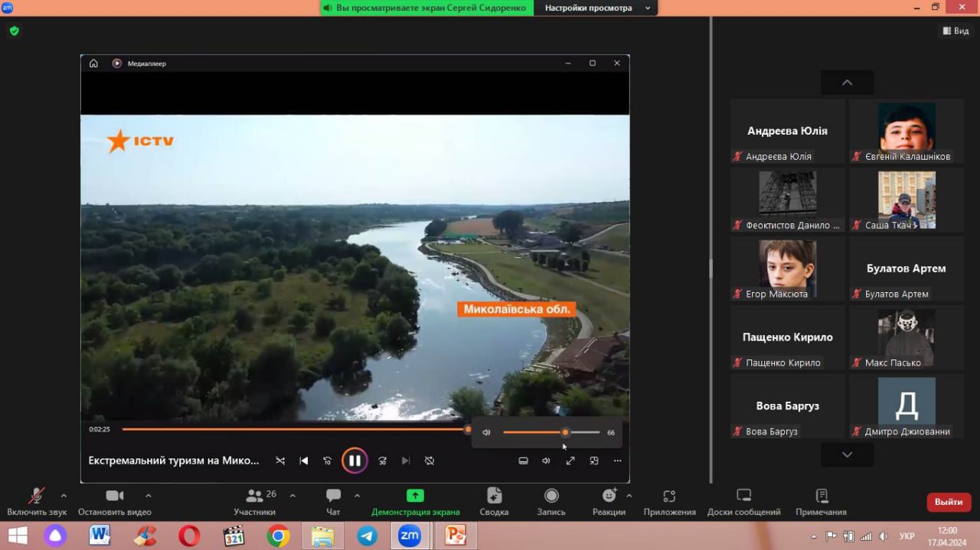Select Булатов Артем participant tile
The height and width of the screenshot is (550, 980).
point(906,268)
